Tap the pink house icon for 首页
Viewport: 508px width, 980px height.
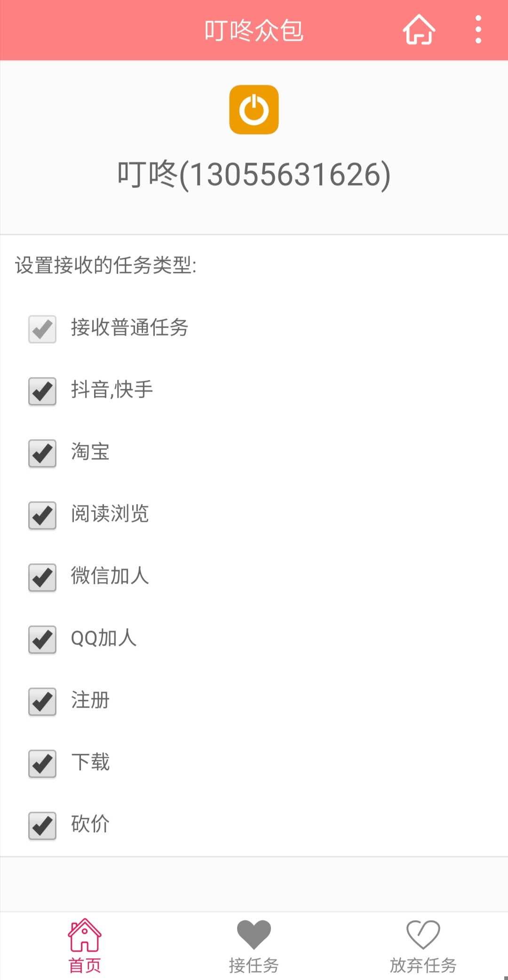click(85, 935)
